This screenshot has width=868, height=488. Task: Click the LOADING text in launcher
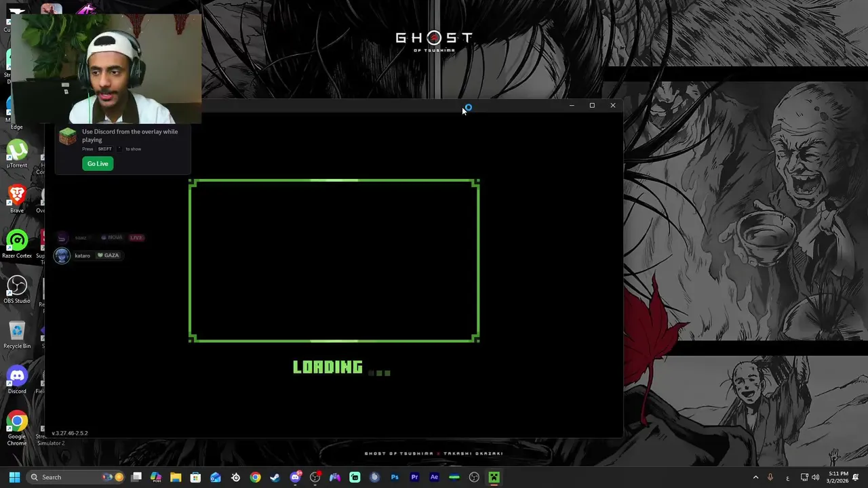click(x=328, y=367)
